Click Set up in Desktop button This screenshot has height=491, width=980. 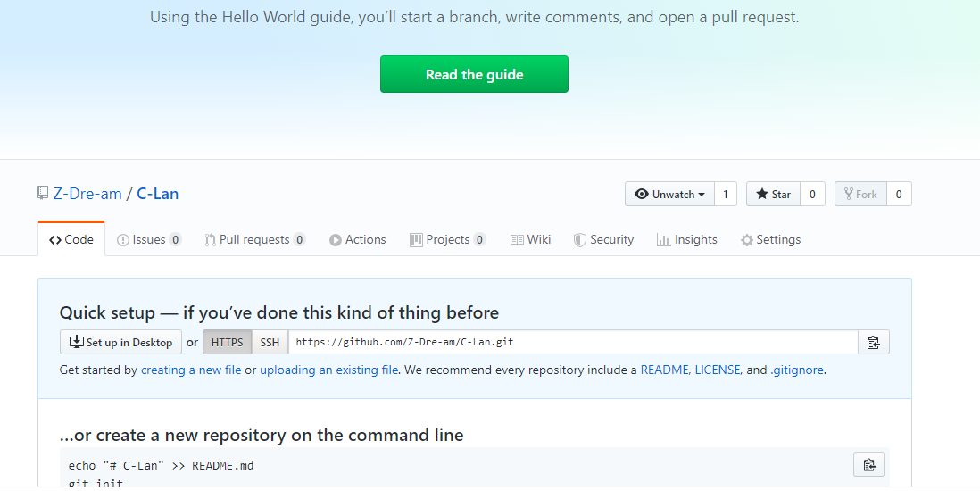click(x=120, y=342)
